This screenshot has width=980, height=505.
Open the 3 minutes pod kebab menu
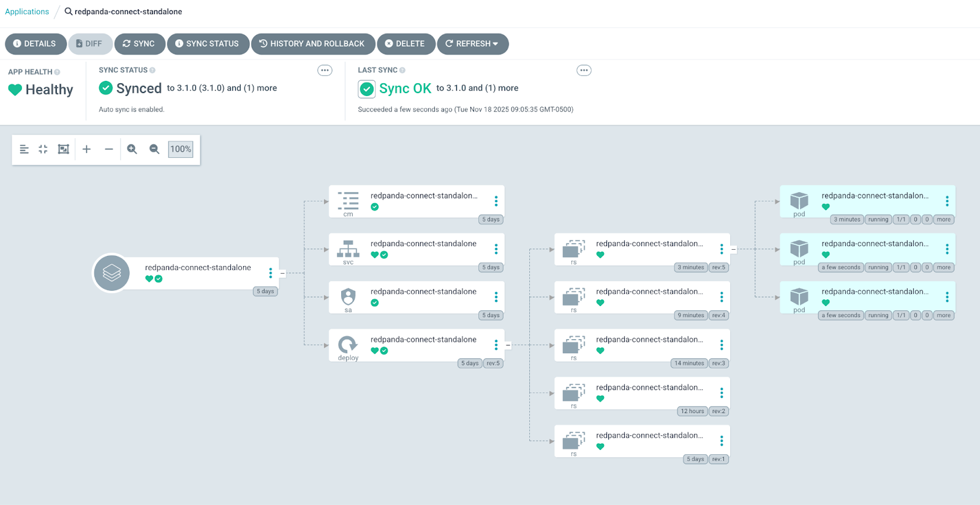(x=947, y=201)
